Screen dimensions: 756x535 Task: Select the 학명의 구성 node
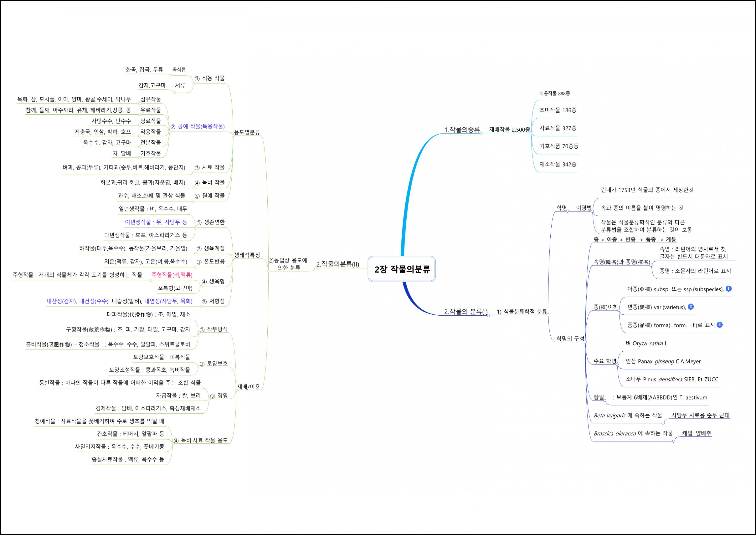pos(570,338)
